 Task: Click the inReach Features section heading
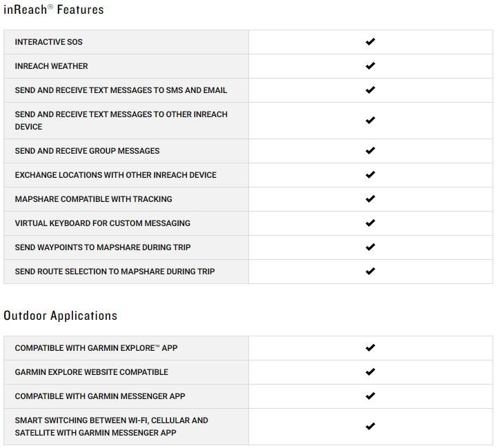point(53,10)
